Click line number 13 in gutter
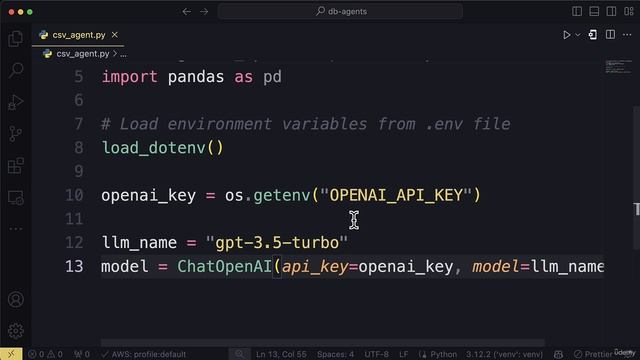 [x=74, y=267]
